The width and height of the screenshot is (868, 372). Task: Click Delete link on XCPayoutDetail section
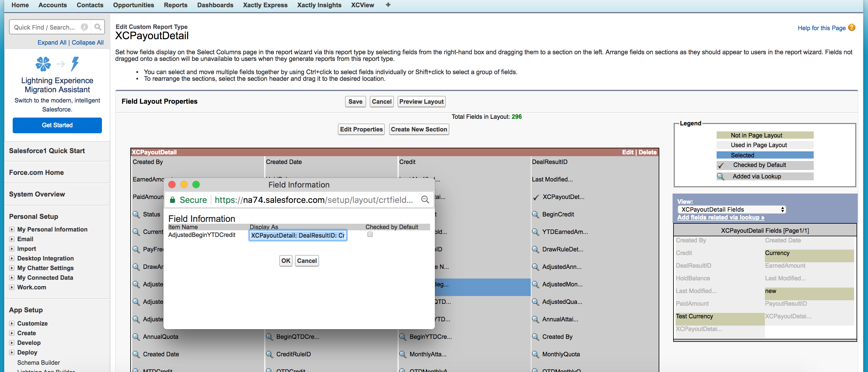pyautogui.click(x=647, y=152)
